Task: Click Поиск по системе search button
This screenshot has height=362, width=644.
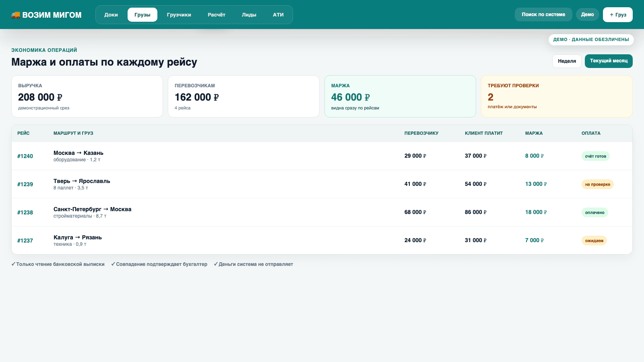Action: click(x=543, y=14)
